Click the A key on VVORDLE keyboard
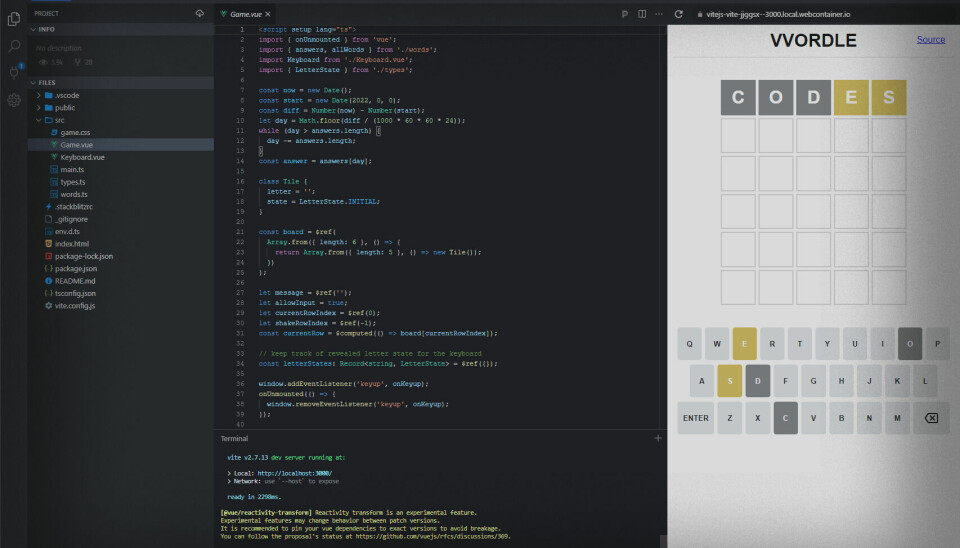The image size is (960, 548). (702, 381)
